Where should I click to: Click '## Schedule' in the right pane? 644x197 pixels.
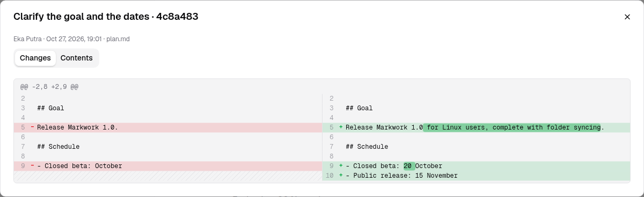coord(367,147)
